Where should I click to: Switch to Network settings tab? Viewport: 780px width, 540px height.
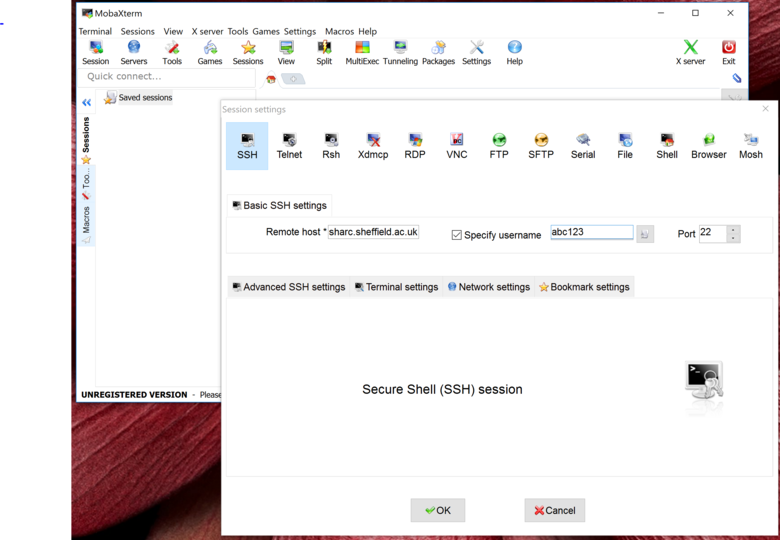click(488, 287)
